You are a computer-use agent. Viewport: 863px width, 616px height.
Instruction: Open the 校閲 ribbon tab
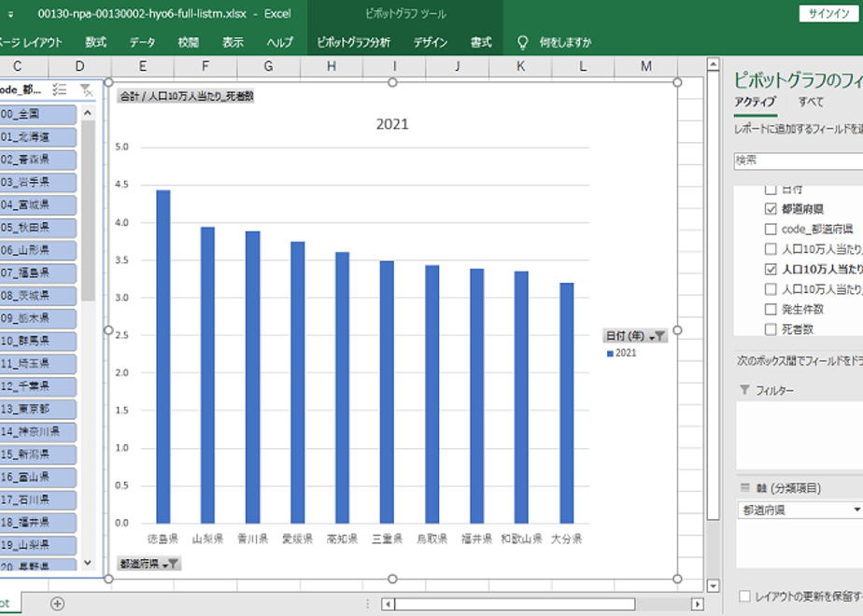point(189,42)
